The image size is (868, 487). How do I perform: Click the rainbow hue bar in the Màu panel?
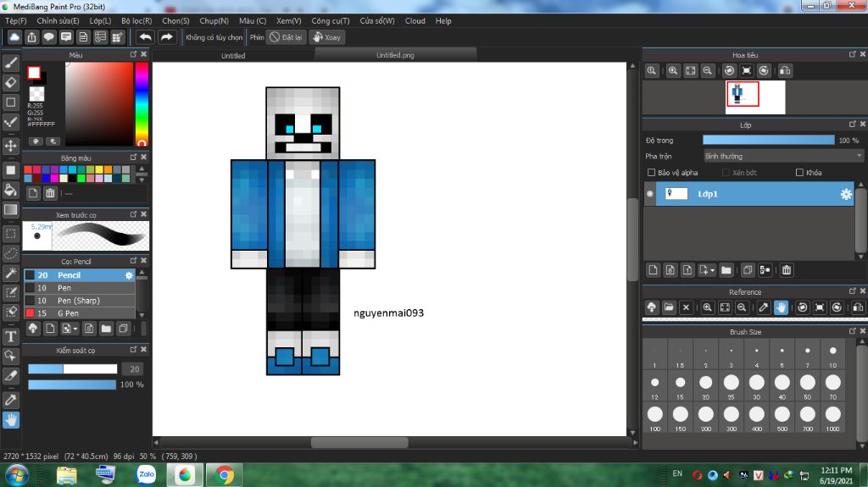(142, 103)
